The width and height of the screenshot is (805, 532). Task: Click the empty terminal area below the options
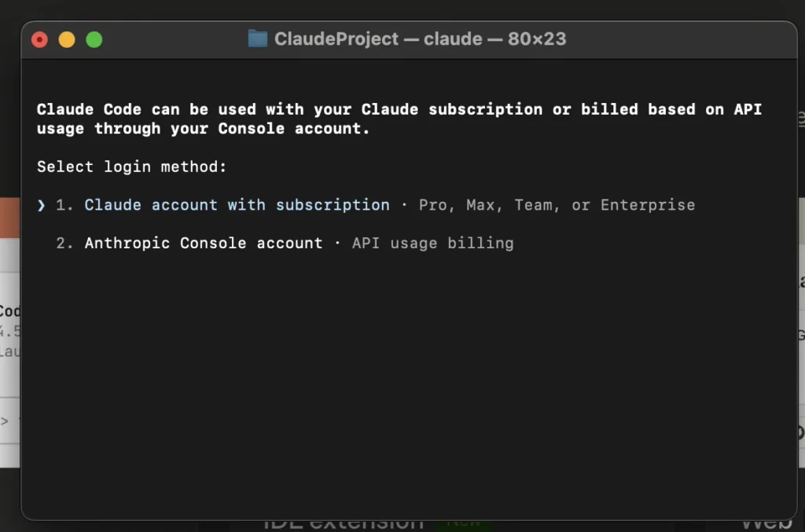(x=409, y=377)
